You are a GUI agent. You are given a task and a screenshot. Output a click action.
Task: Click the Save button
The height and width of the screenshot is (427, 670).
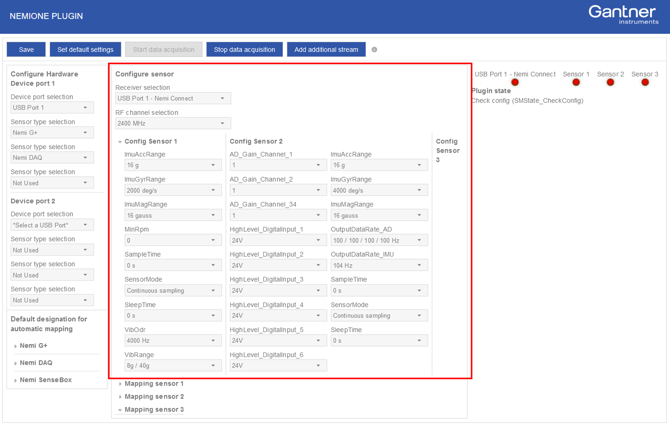pyautogui.click(x=26, y=50)
